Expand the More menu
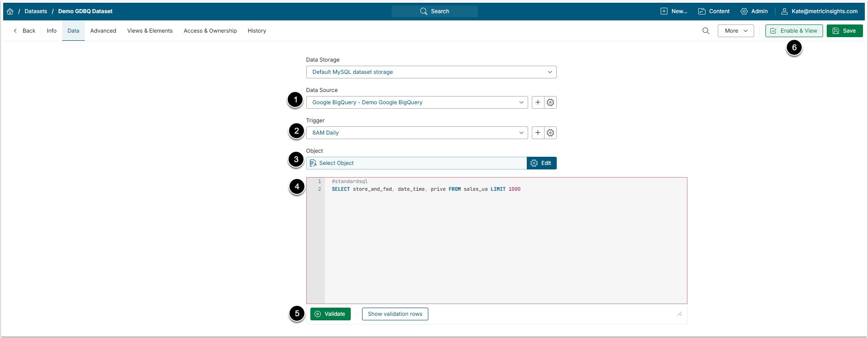This screenshot has width=868, height=338. click(736, 31)
